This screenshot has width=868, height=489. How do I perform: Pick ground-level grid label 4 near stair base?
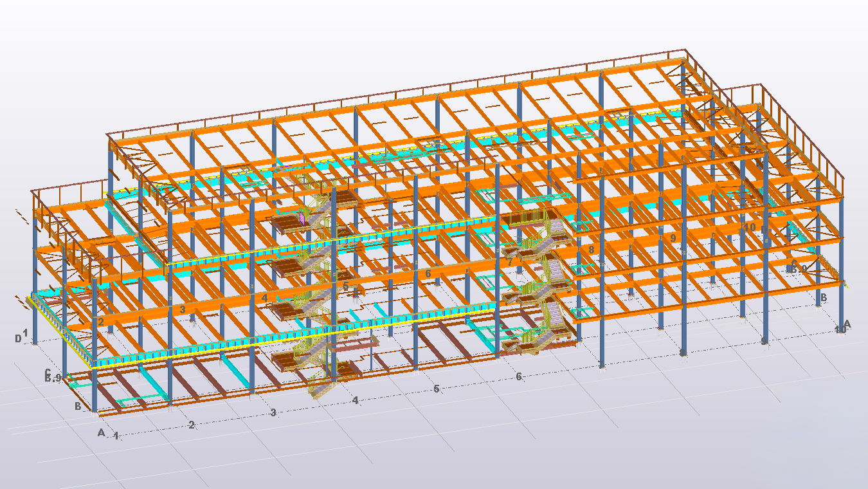point(354,400)
